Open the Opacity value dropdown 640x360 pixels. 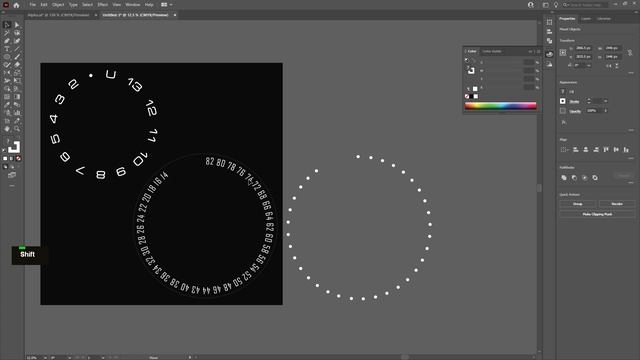click(606, 111)
